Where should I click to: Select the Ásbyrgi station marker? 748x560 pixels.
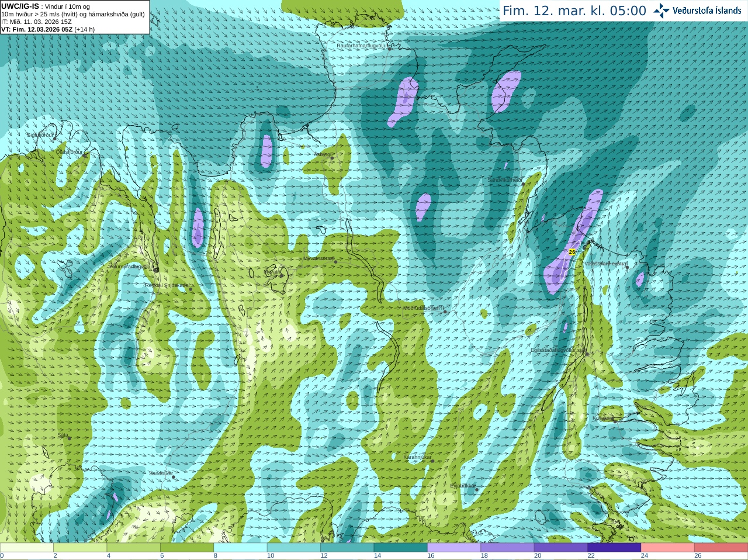click(332, 158)
